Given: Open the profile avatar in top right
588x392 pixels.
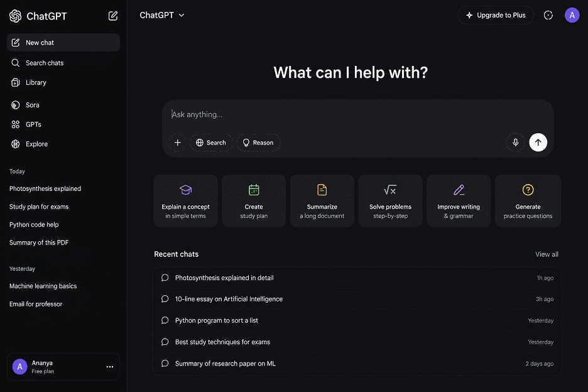Looking at the screenshot, I should [x=572, y=15].
